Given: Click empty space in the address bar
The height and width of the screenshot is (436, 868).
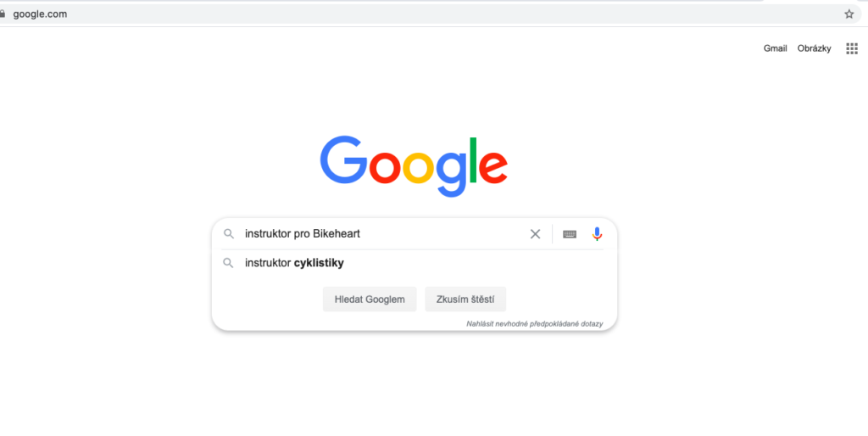Looking at the screenshot, I should pyautogui.click(x=442, y=14).
